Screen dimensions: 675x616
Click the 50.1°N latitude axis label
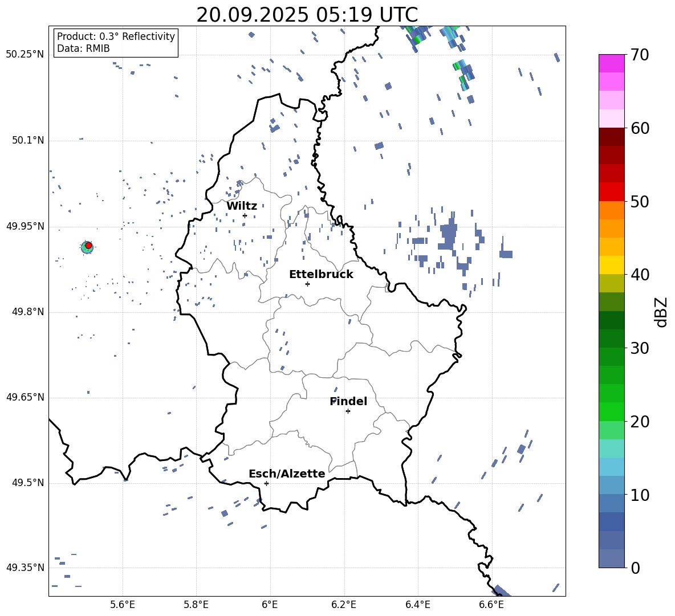[28, 141]
